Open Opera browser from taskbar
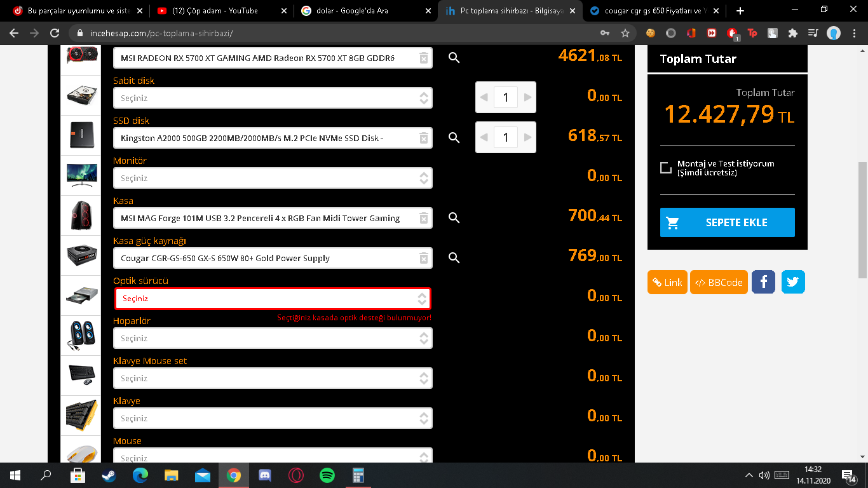 [296, 475]
